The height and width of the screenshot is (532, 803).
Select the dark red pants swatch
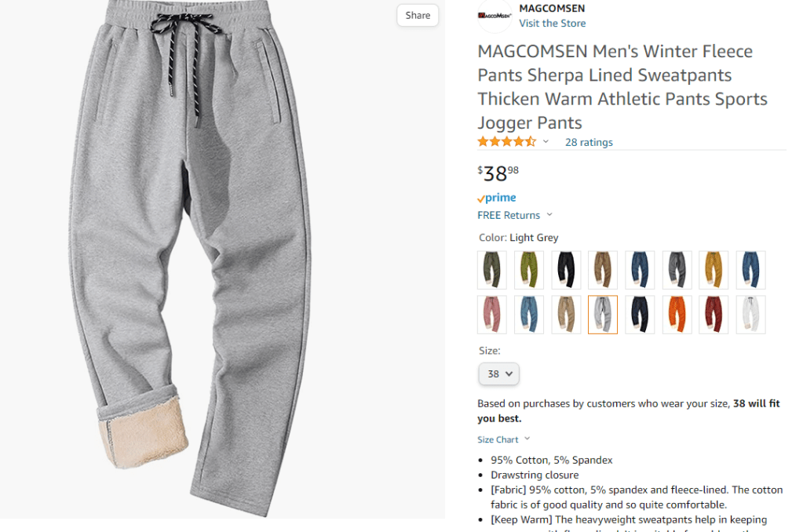tap(714, 315)
